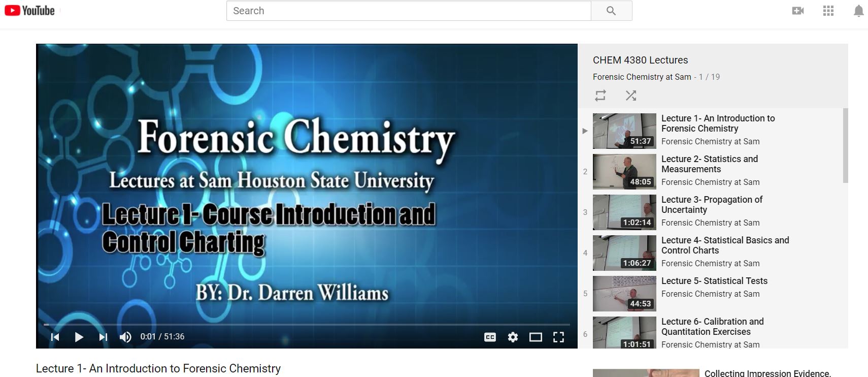
Task: Select Lecture 3- Propagation of Uncertainty
Action: coord(712,205)
